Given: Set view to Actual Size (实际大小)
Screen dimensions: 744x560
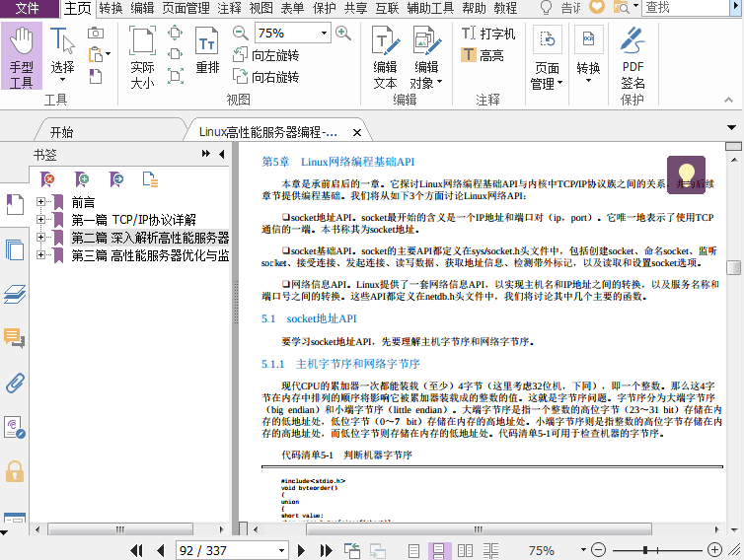Looking at the screenshot, I should [x=142, y=57].
